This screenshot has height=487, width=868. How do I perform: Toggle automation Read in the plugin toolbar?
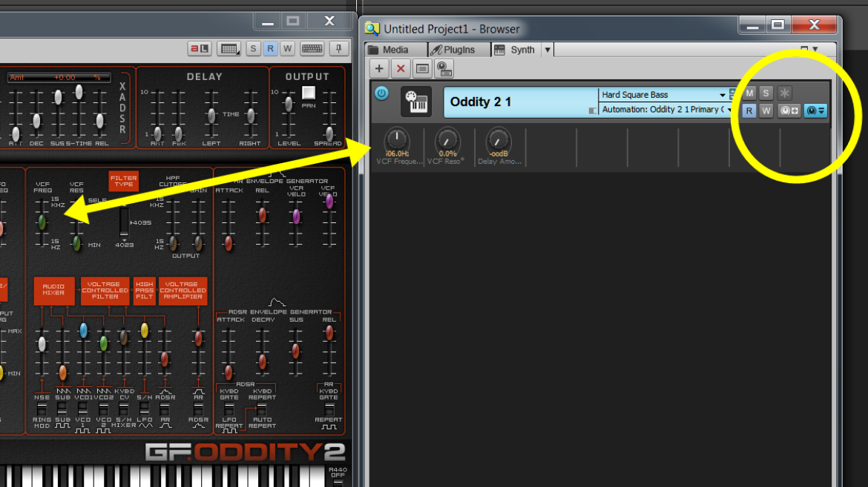pyautogui.click(x=270, y=49)
